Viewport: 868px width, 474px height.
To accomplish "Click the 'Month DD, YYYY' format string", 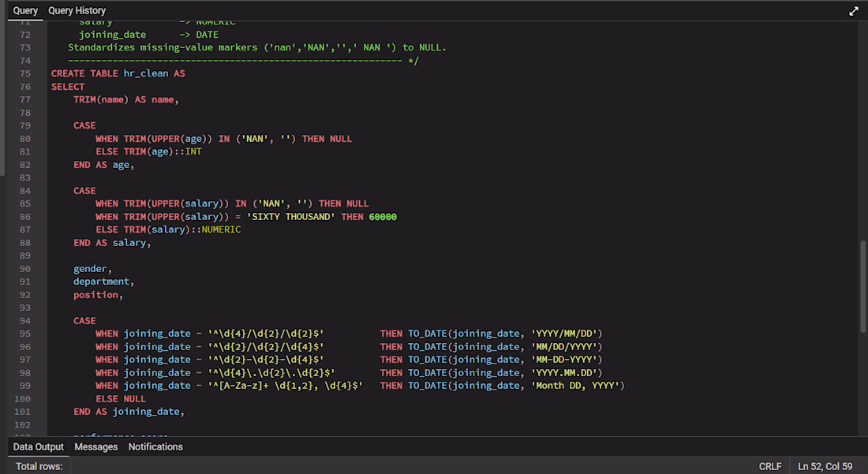I will [x=575, y=386].
